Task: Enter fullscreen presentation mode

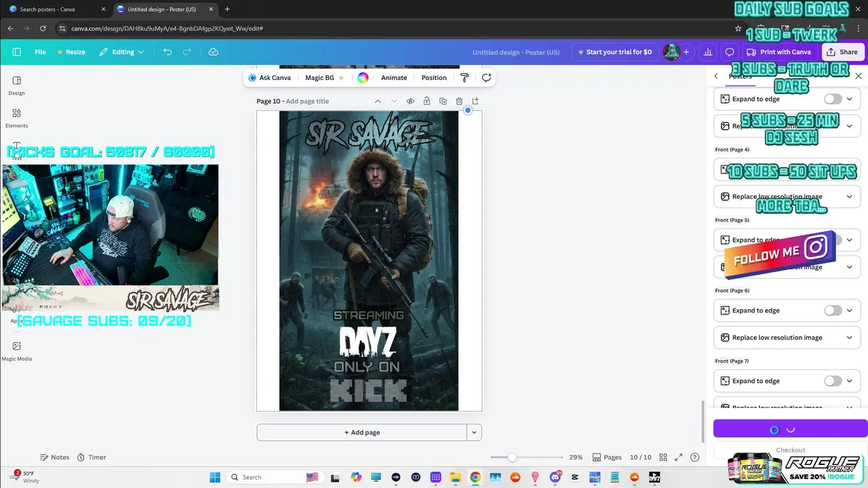Action: pyautogui.click(x=679, y=457)
